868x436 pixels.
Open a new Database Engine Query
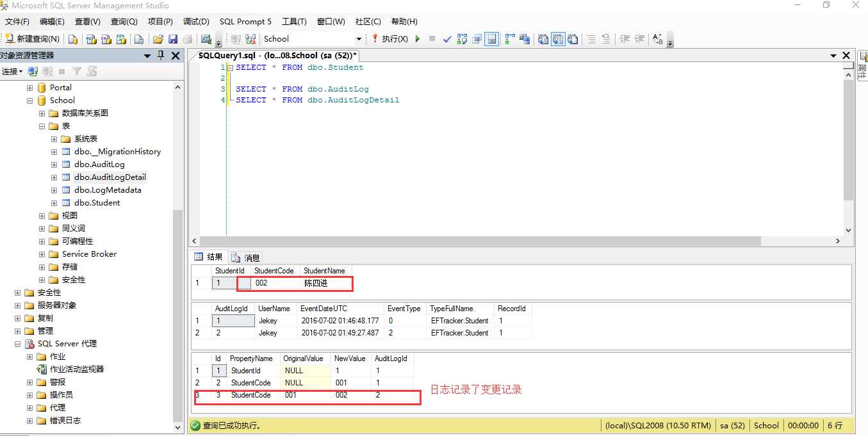click(x=73, y=39)
